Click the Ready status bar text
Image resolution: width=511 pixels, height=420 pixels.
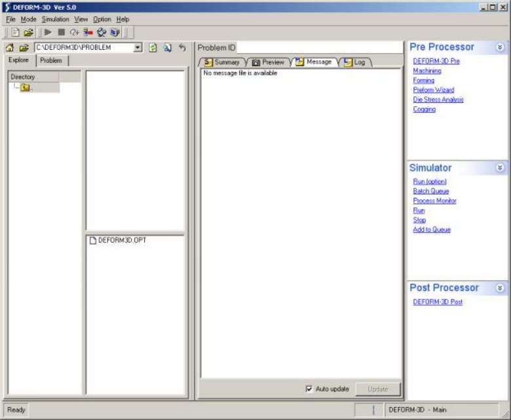[x=16, y=410]
